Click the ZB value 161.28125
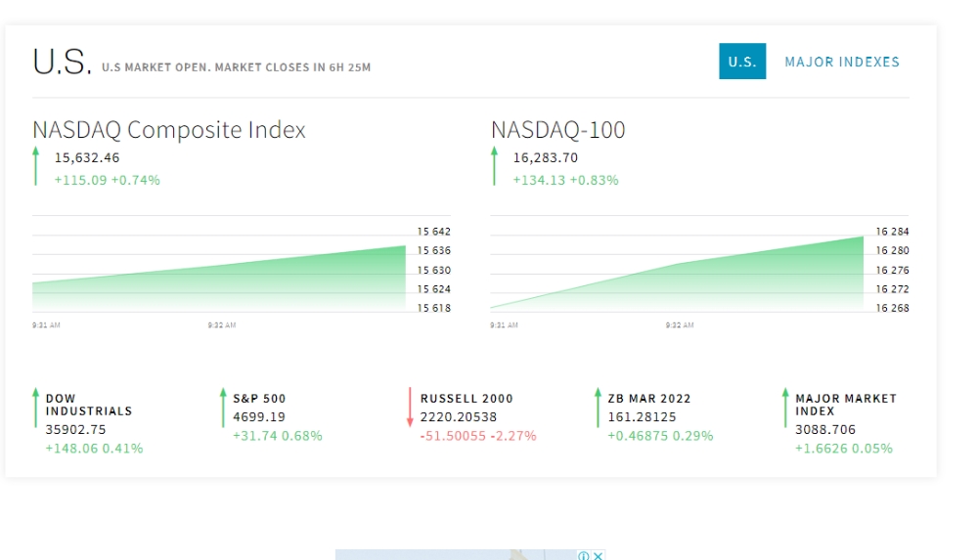Viewport: 978px width, 560px height. [642, 417]
